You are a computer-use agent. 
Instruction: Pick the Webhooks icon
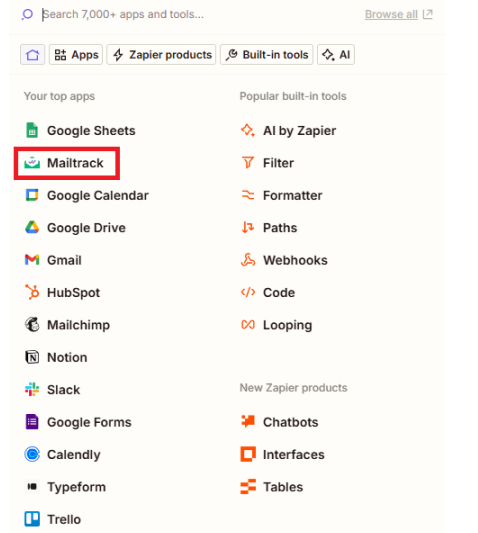pos(248,260)
